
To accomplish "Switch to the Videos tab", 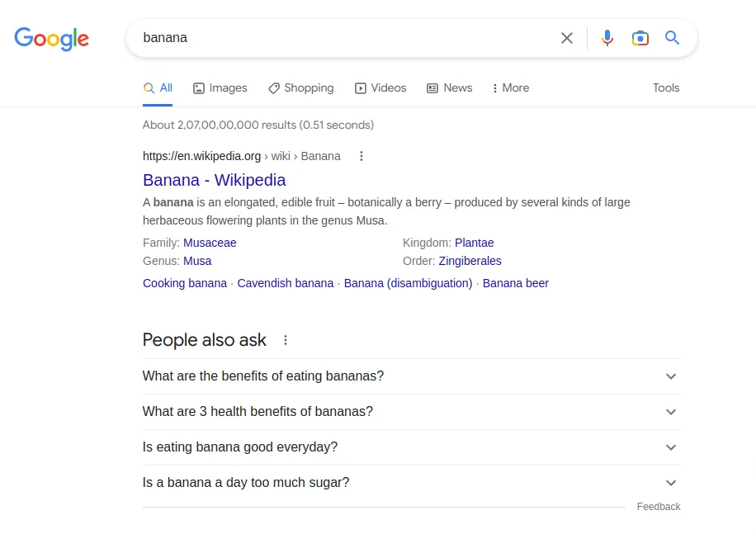I will [381, 87].
